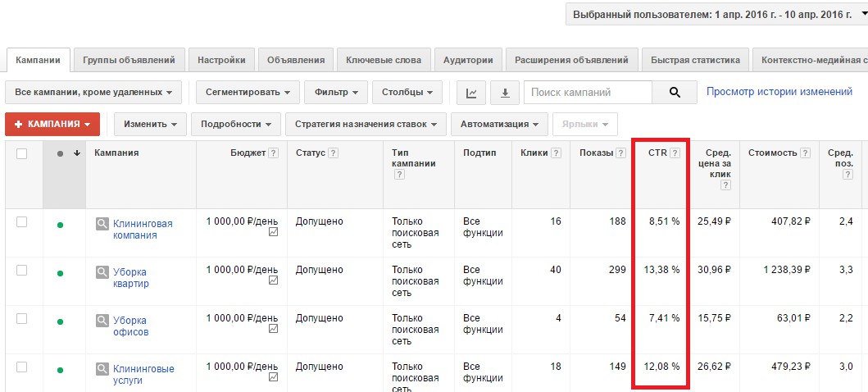The height and width of the screenshot is (392, 868).
Task: Open Стратегия назначения ставок dropdown
Action: [366, 124]
